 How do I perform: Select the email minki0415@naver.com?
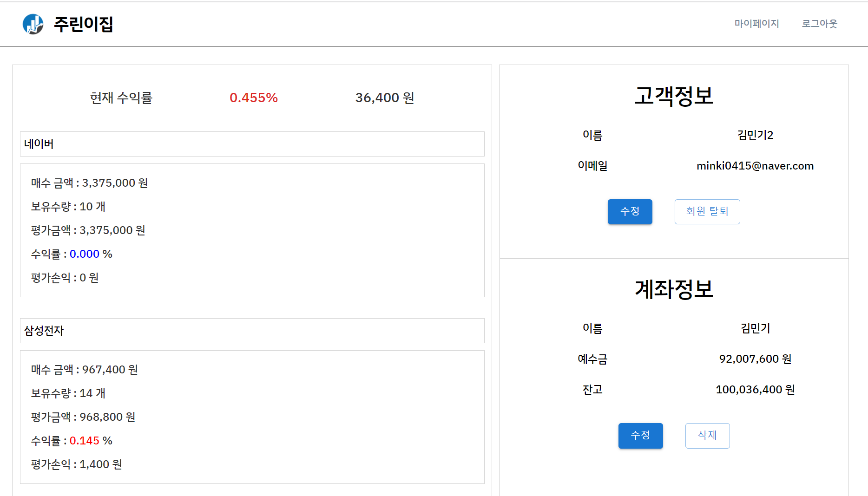point(754,166)
